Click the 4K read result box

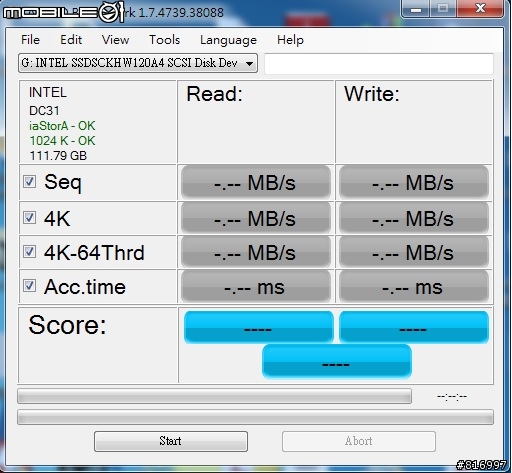tap(256, 218)
